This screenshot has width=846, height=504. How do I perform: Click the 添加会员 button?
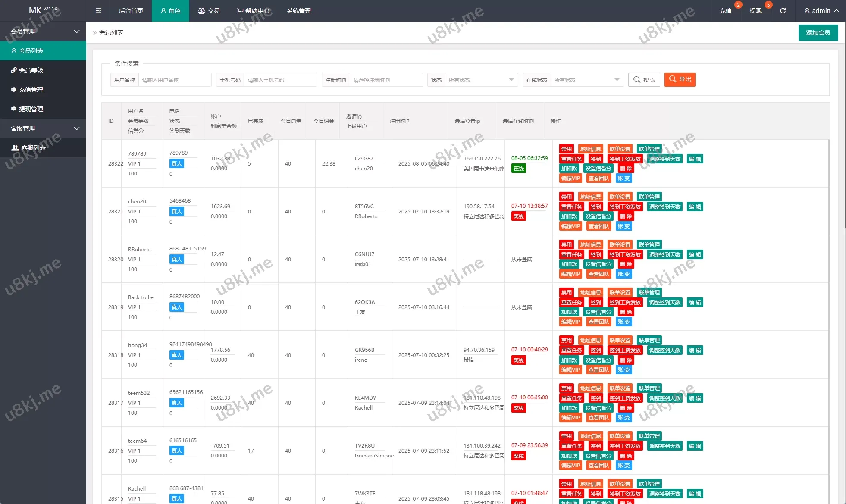tap(818, 33)
